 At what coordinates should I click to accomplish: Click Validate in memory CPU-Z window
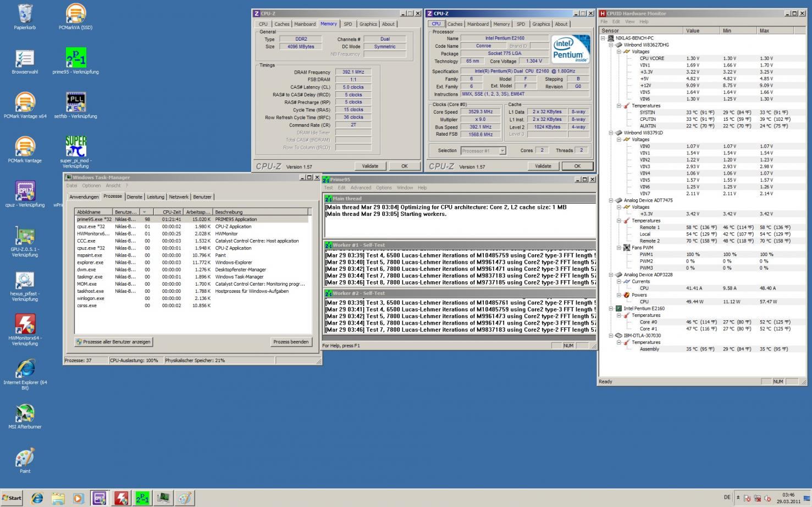tap(370, 166)
